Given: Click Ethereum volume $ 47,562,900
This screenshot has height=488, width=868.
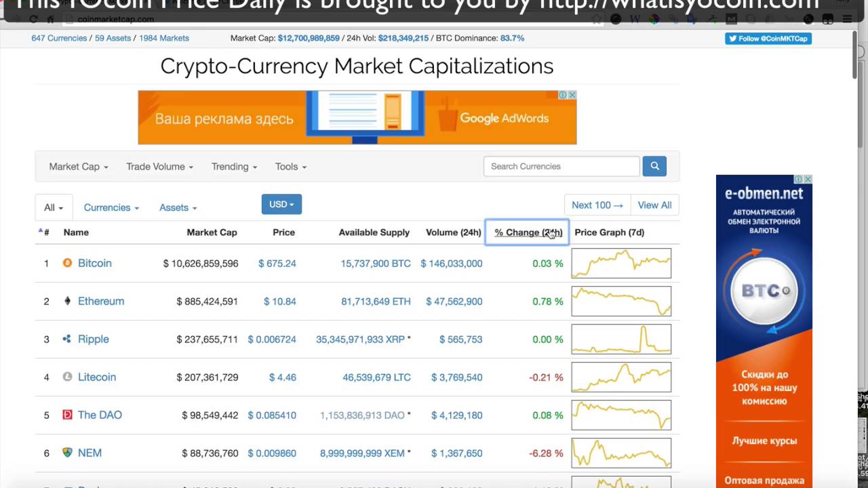Looking at the screenshot, I should pos(454,302).
